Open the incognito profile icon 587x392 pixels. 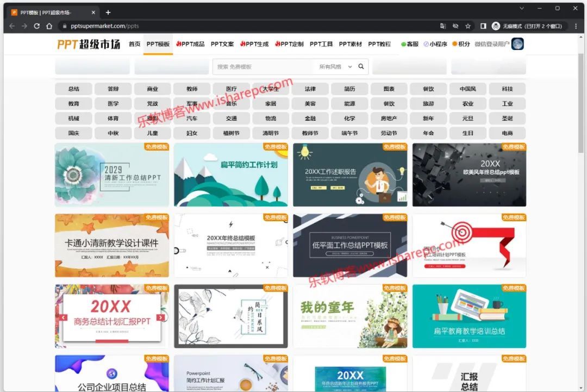tap(496, 26)
